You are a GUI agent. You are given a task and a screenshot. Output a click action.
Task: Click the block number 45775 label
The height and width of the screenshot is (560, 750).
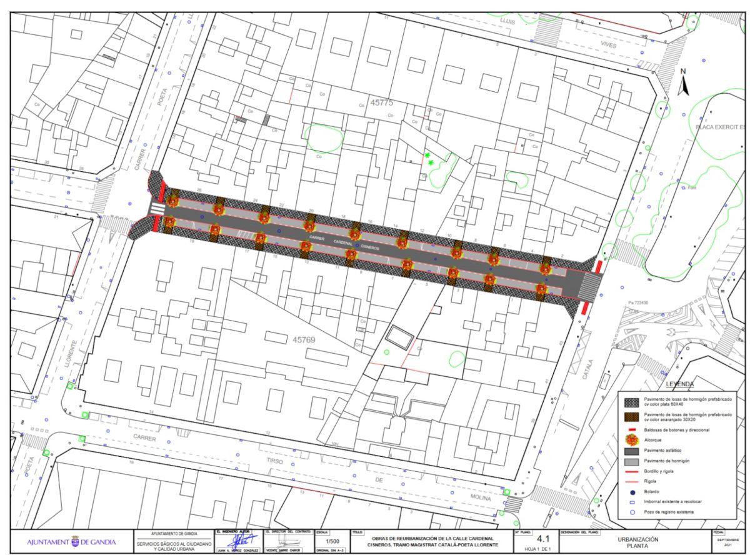pos(381,102)
